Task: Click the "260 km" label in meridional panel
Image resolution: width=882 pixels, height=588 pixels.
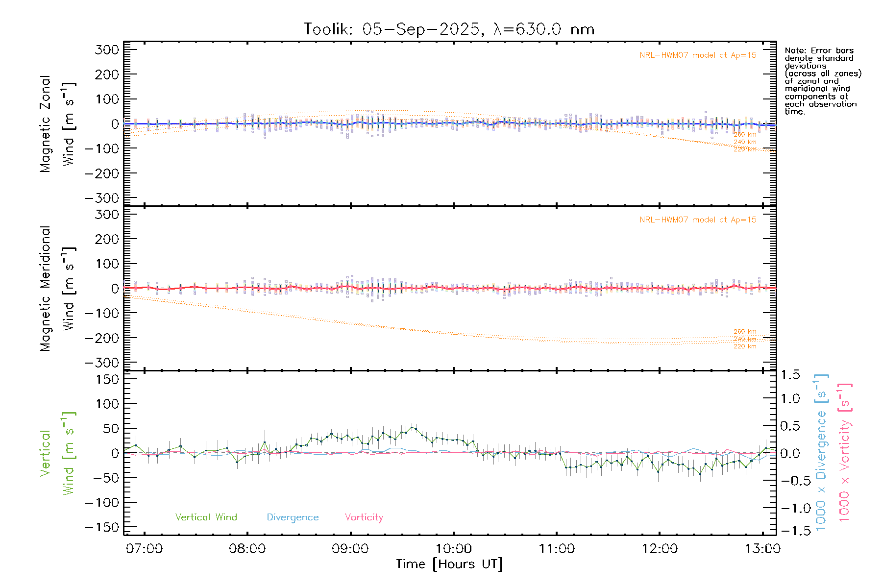Action: [744, 332]
